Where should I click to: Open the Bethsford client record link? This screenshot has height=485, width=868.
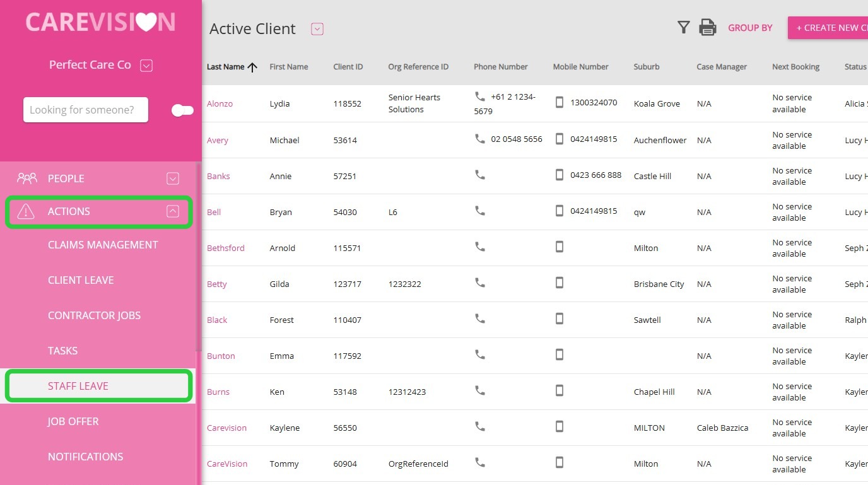coord(226,248)
